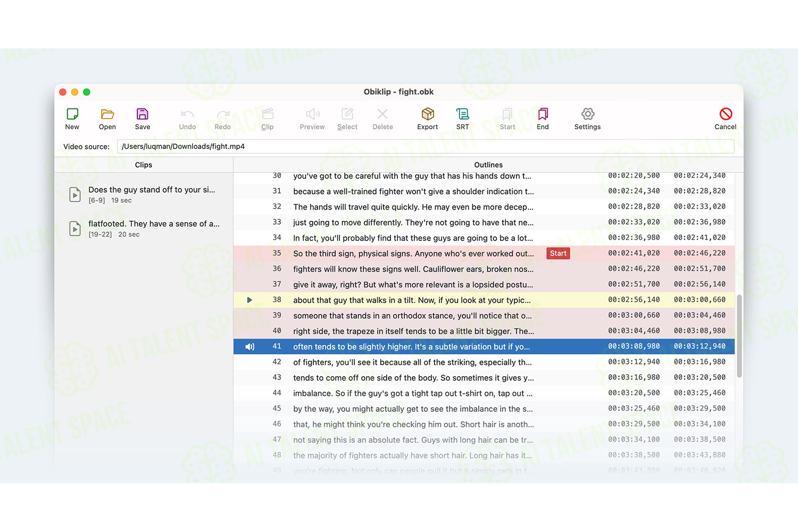Viewport: 798px width, 532px height.
Task: Select row 47 'not saying this is an absolute fact'
Action: coord(484,440)
